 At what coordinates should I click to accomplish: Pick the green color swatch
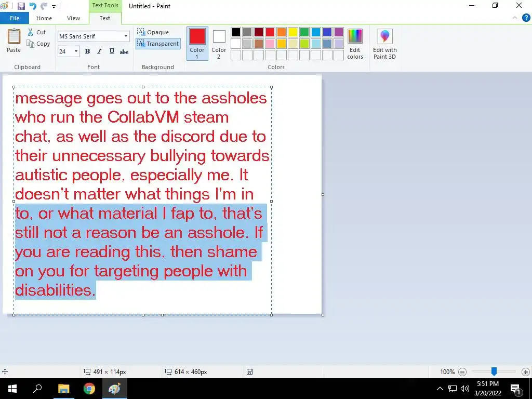point(304,32)
